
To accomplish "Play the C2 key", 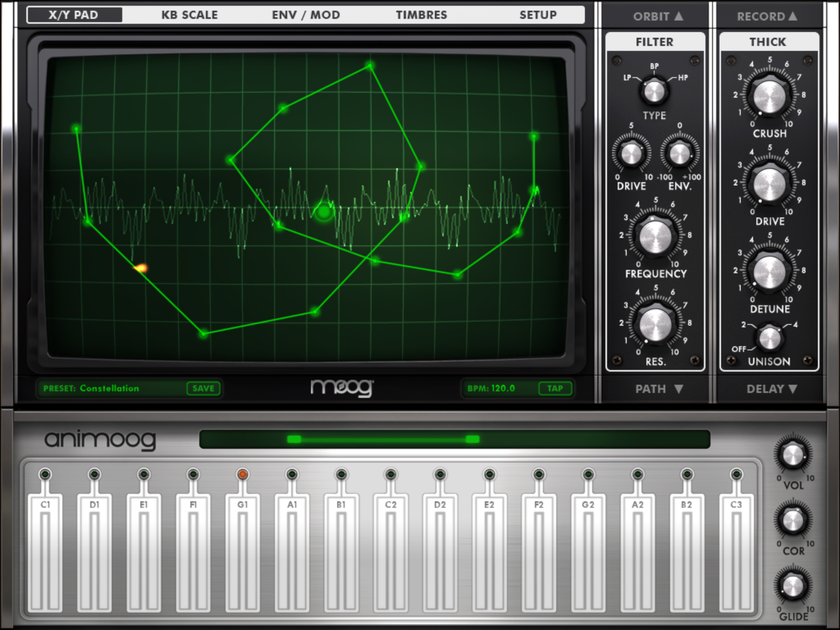I will 391,553.
